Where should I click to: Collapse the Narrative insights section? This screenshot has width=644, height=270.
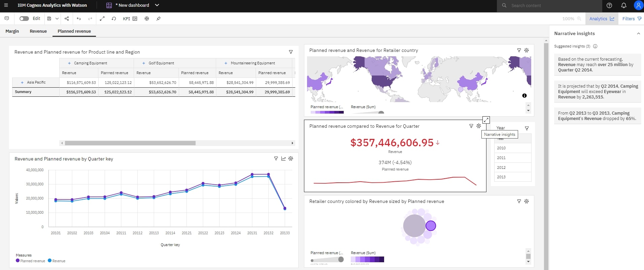(x=638, y=33)
